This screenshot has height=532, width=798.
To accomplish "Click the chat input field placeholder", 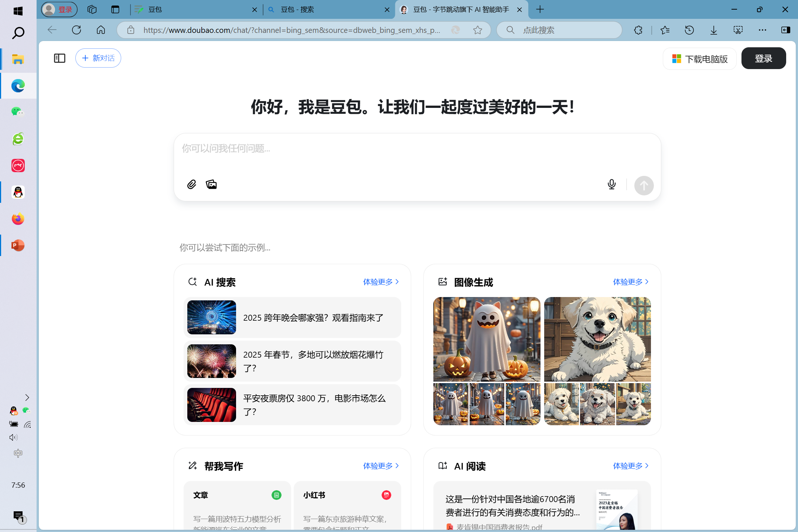I will click(x=226, y=149).
